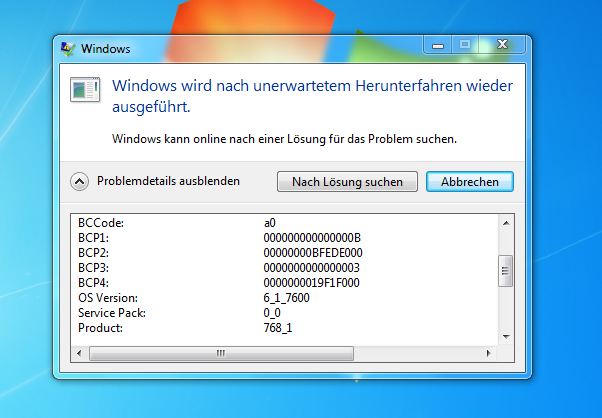Viewport: 602px width, 418px height.
Task: Minimize the Windows dialog
Action: [x=438, y=45]
